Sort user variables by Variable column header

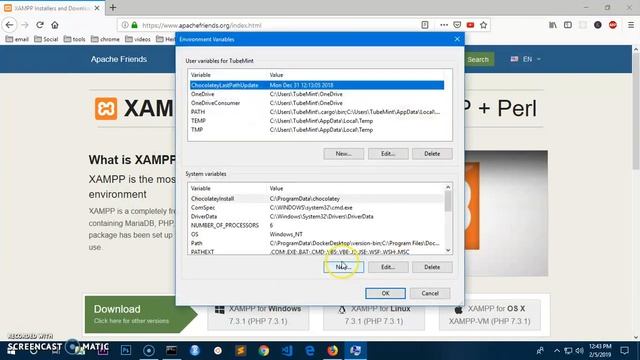tap(227, 75)
